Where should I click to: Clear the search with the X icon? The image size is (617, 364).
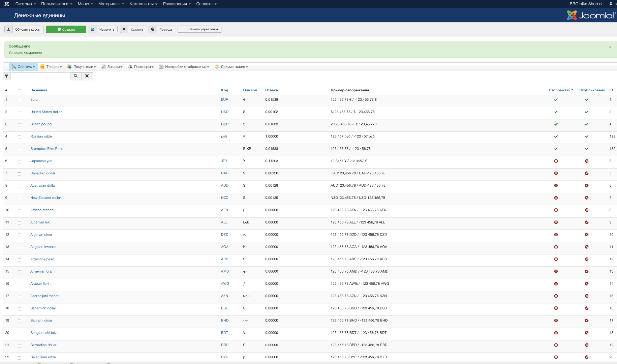coord(87,76)
